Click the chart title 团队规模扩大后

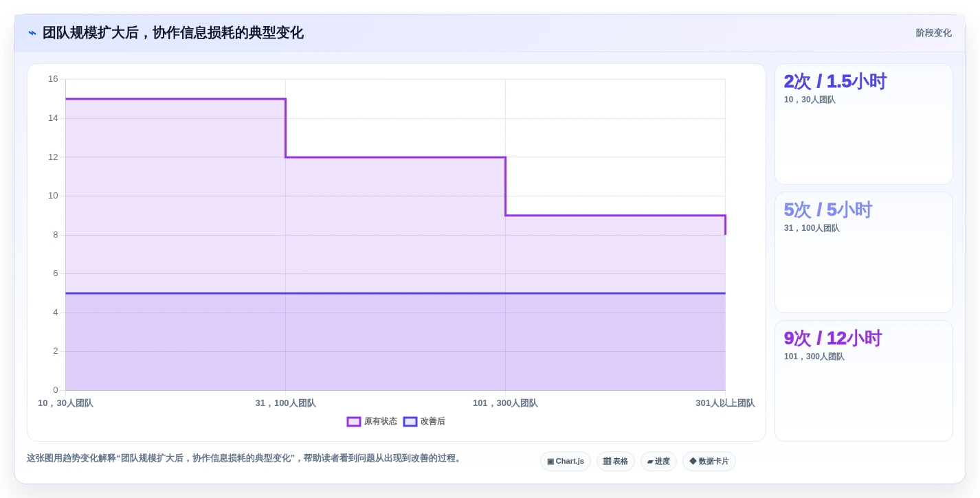[x=173, y=33]
